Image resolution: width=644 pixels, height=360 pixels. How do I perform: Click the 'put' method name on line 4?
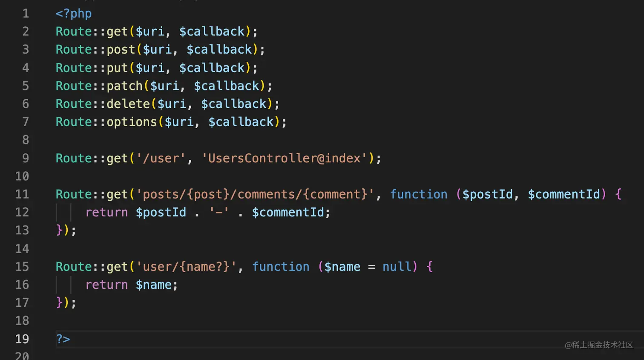click(x=117, y=68)
